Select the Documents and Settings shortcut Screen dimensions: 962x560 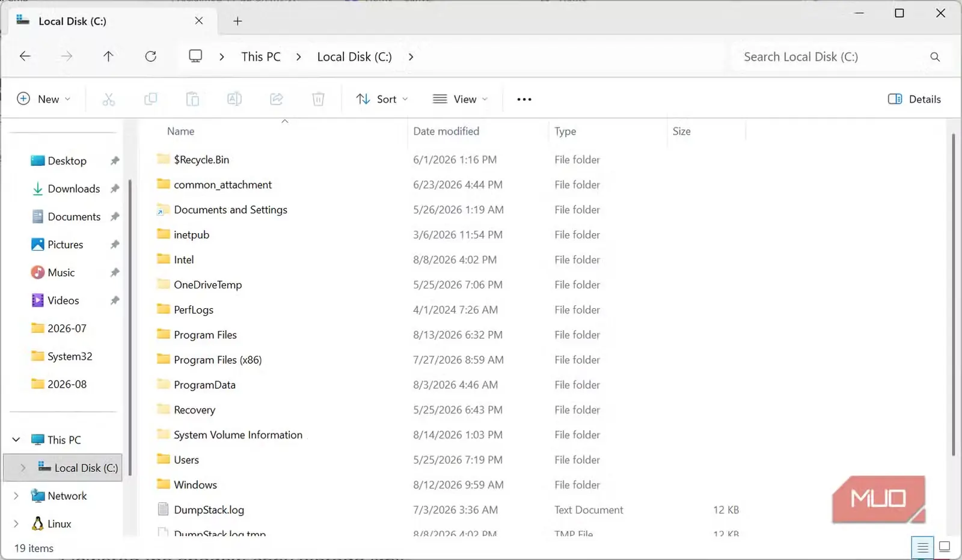coord(230,210)
